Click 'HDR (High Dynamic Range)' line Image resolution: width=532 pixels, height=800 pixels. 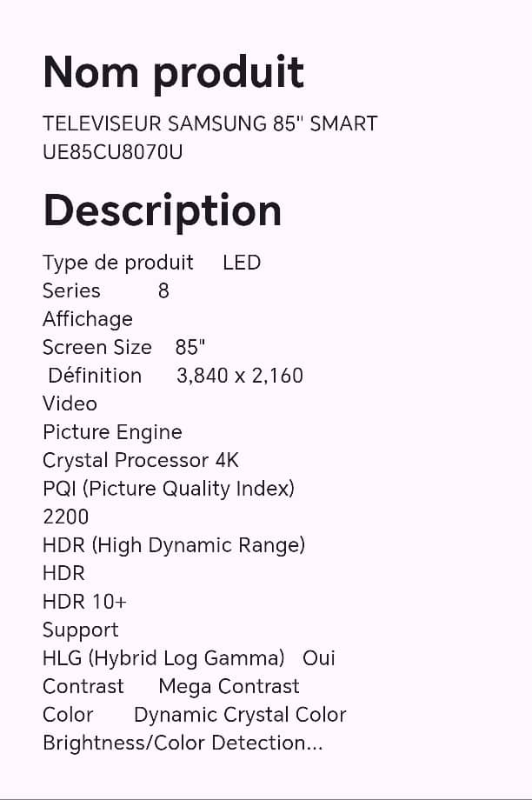[x=174, y=545]
